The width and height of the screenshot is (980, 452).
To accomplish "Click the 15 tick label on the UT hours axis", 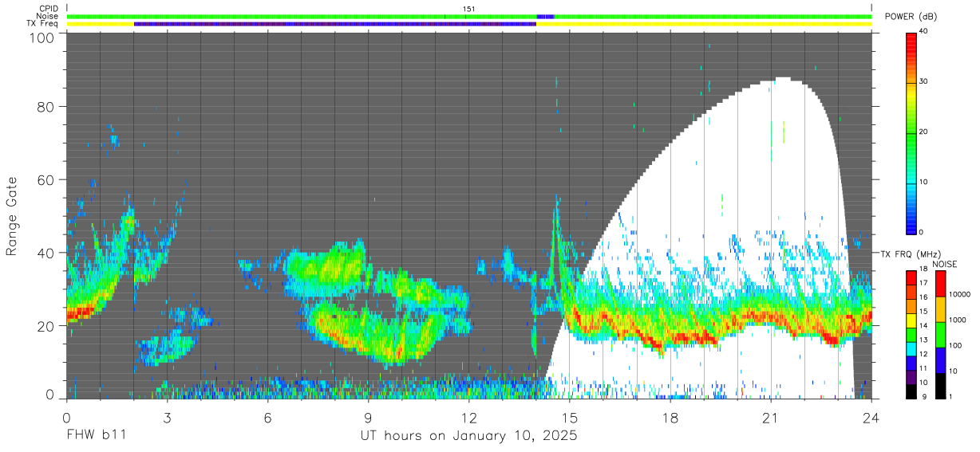I will 570,417.
